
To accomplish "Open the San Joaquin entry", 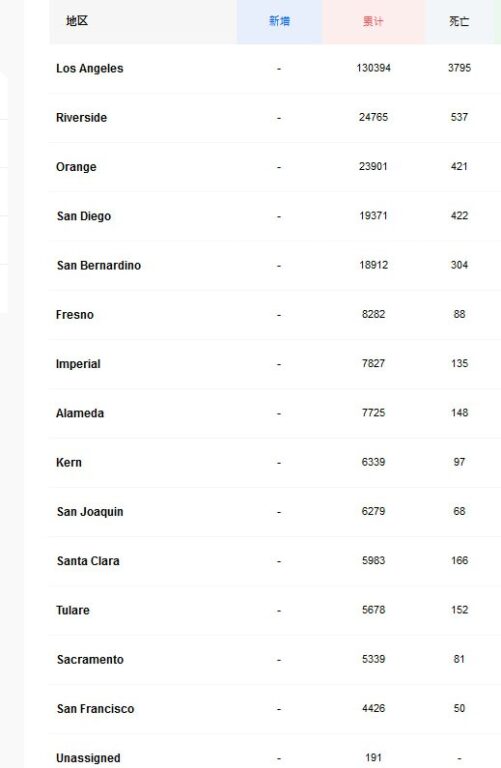I will [x=90, y=512].
